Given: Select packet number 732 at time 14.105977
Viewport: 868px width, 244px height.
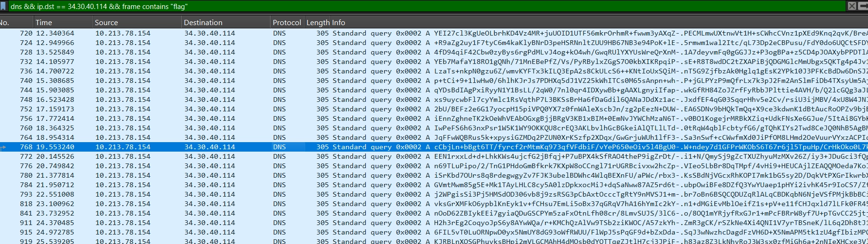Looking at the screenshot, I should (x=434, y=62).
